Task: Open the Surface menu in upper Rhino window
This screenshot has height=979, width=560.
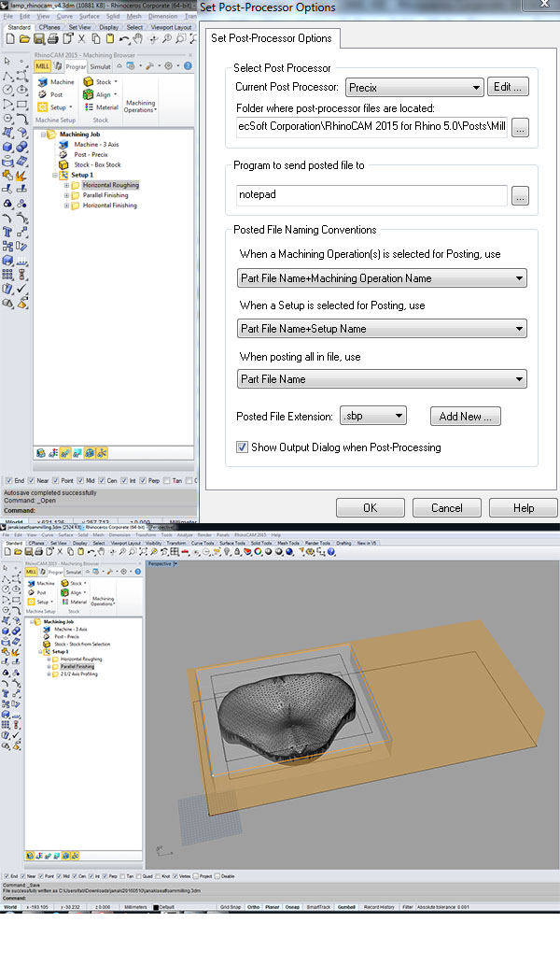Action: click(x=90, y=16)
